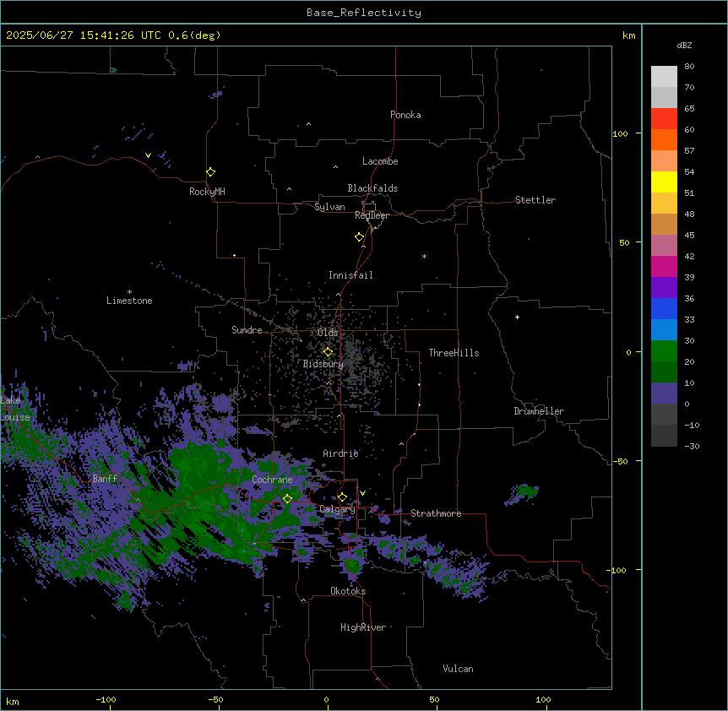Click the green echo patch southwest of Drumheller

[x=522, y=494]
